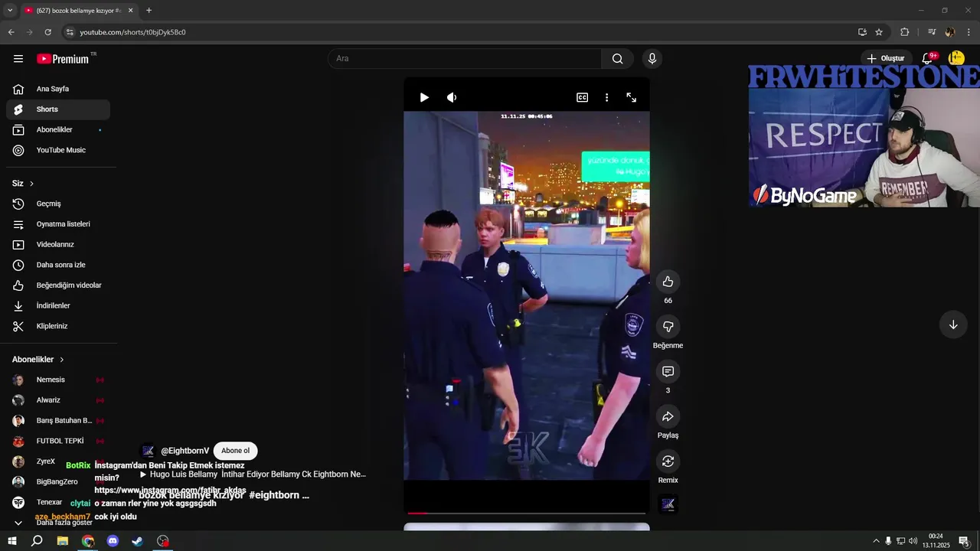Select Shorts in the sidebar
Viewport: 980px width, 551px height.
(x=58, y=109)
